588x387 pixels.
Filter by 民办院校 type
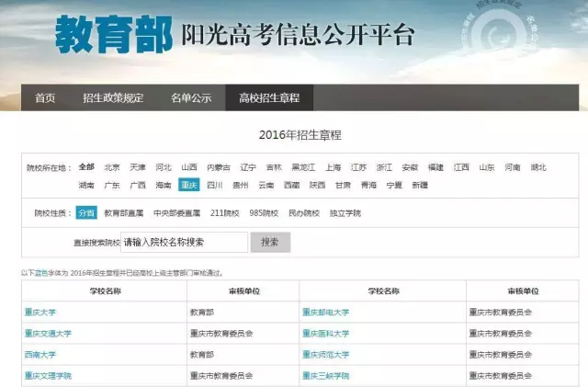[x=304, y=213]
